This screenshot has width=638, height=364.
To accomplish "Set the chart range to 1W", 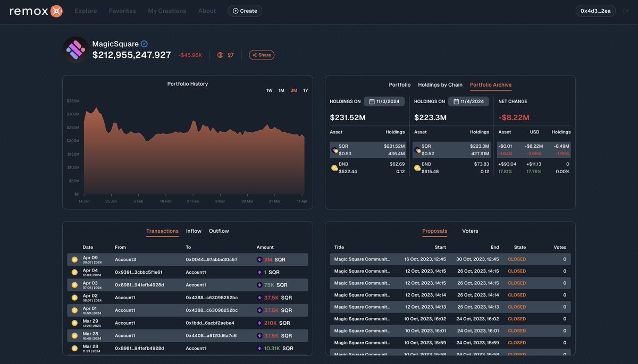I will coord(269,90).
